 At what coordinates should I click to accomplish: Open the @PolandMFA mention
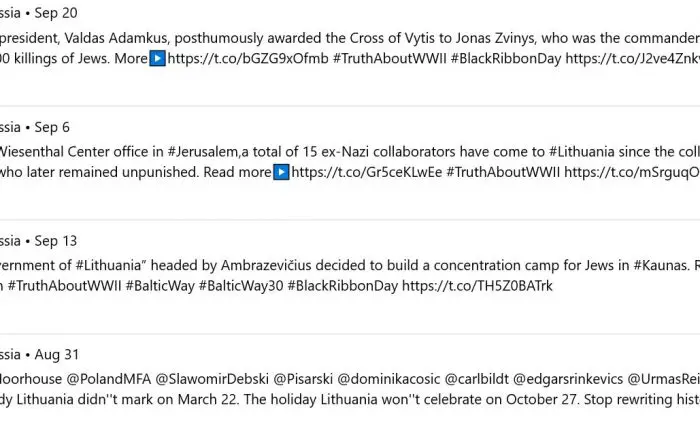coord(108,379)
